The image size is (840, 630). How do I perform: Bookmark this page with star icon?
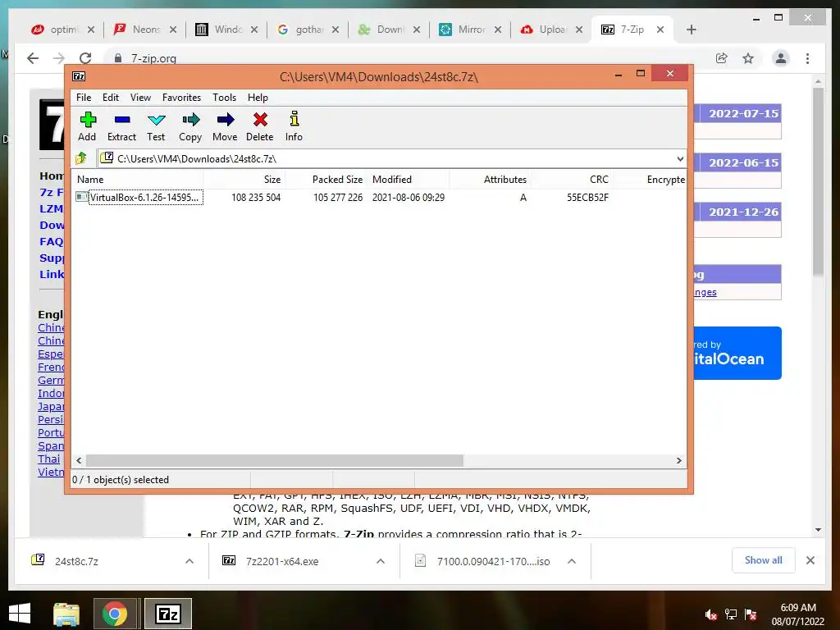click(748, 58)
